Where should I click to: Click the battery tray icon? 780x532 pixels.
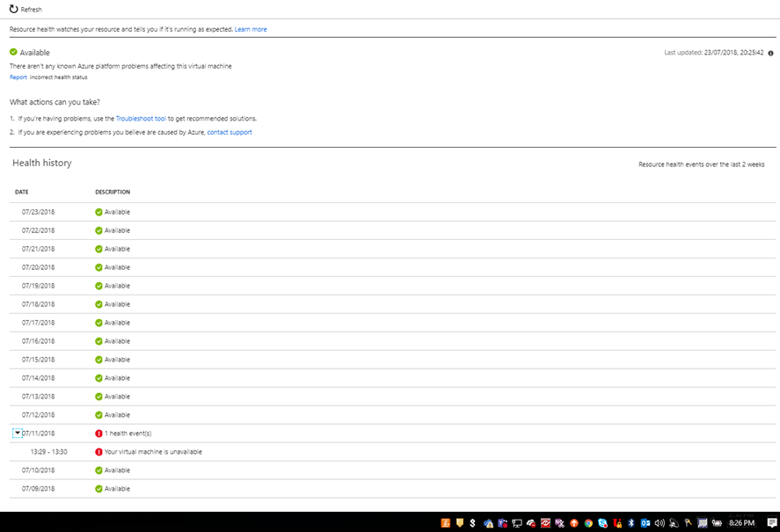[x=717, y=523]
